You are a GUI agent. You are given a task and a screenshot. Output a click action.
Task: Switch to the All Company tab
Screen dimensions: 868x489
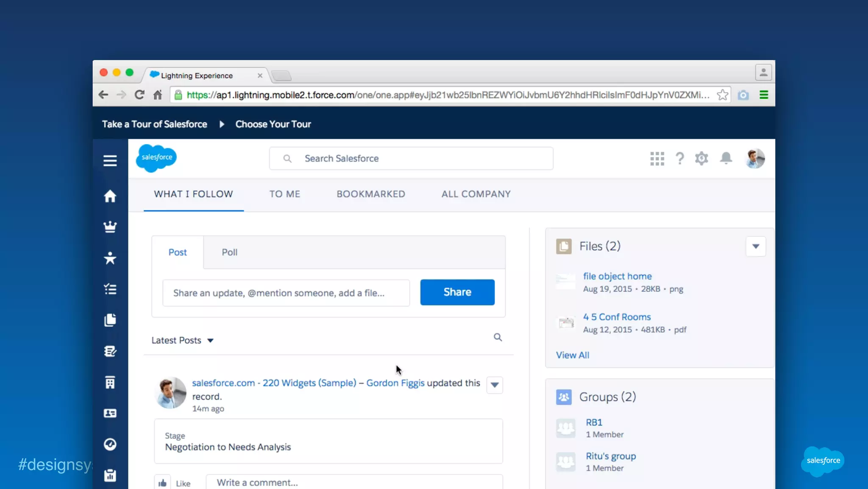[x=476, y=194]
